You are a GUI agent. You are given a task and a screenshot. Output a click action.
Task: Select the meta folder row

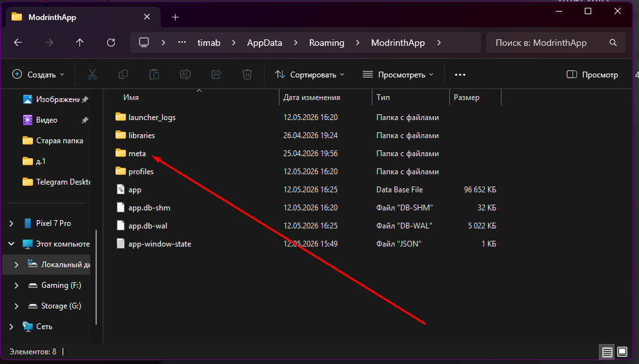coord(306,153)
